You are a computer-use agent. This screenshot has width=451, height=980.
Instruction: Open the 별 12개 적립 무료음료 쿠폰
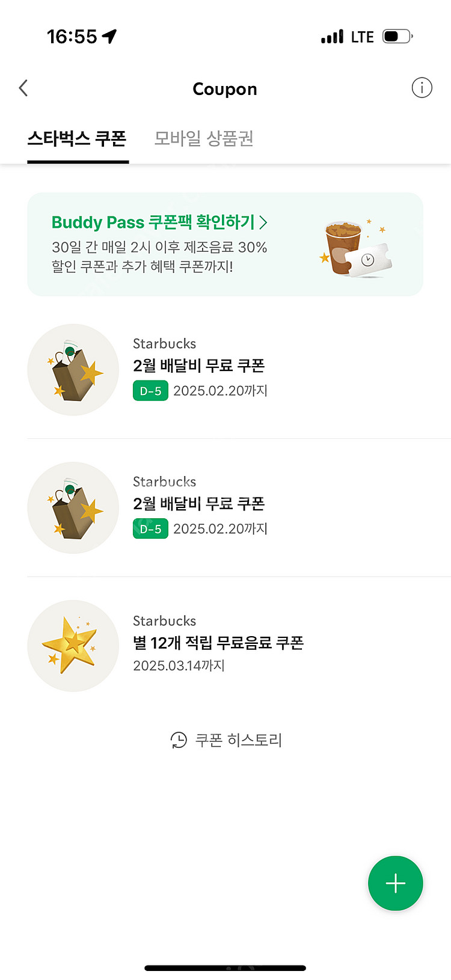pyautogui.click(x=218, y=643)
